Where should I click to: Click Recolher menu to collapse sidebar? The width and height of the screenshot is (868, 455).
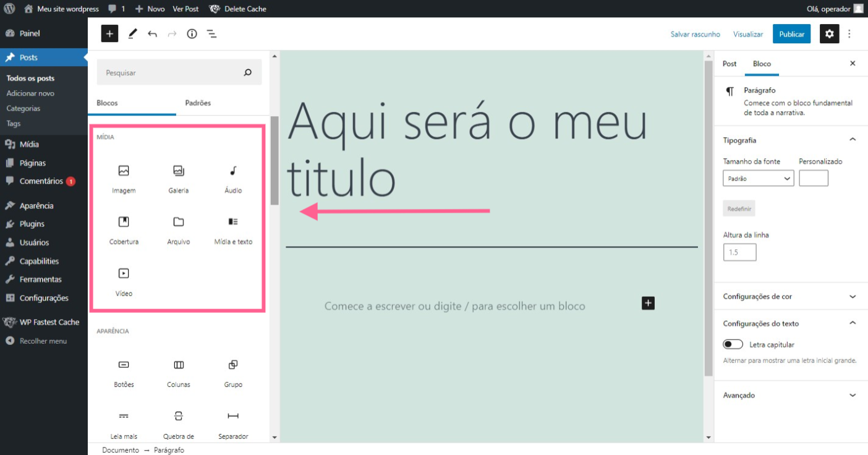[x=44, y=341]
